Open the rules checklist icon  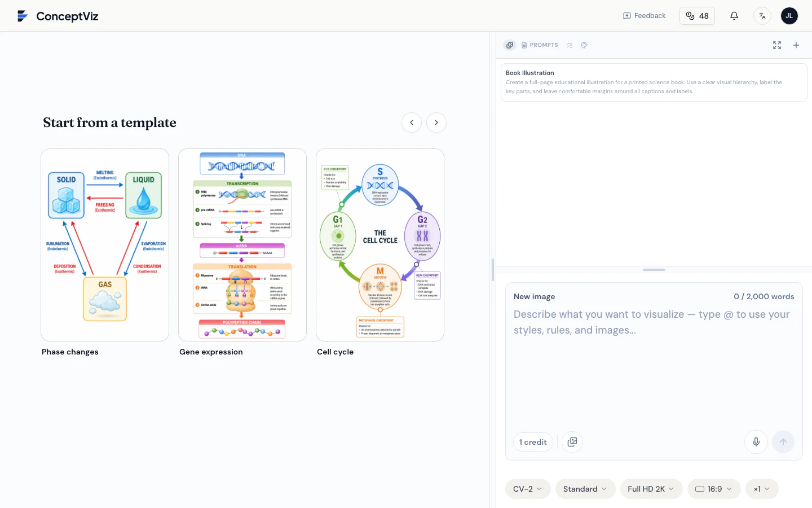[570, 45]
